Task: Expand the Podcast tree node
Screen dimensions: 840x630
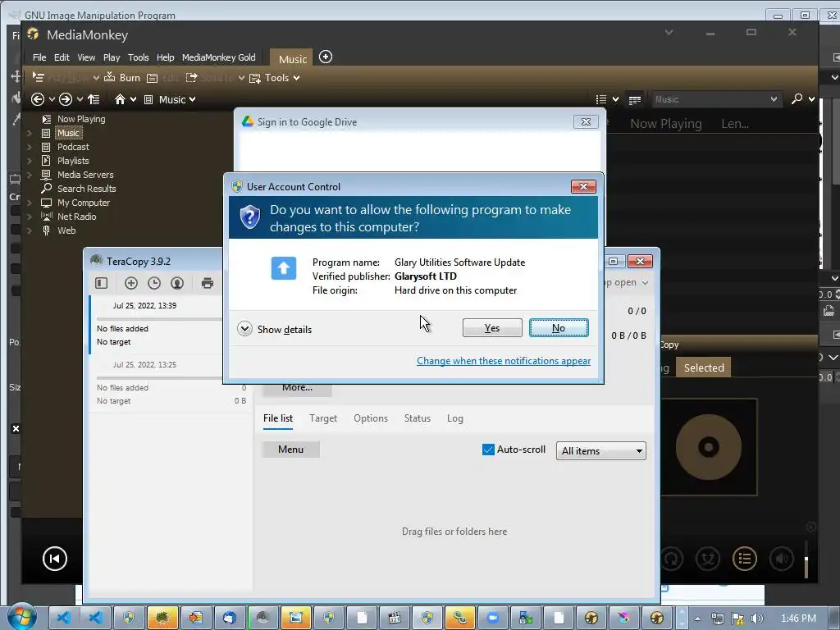Action: click(x=30, y=148)
